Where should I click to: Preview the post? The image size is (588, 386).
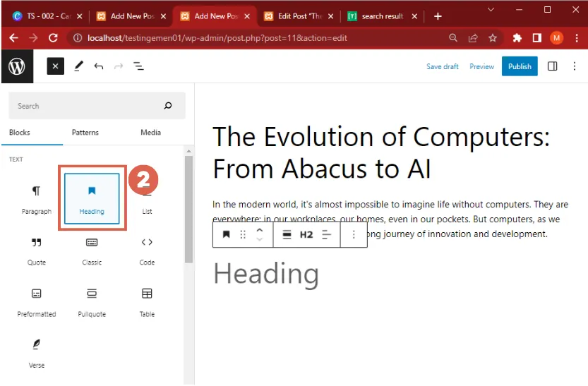point(481,67)
